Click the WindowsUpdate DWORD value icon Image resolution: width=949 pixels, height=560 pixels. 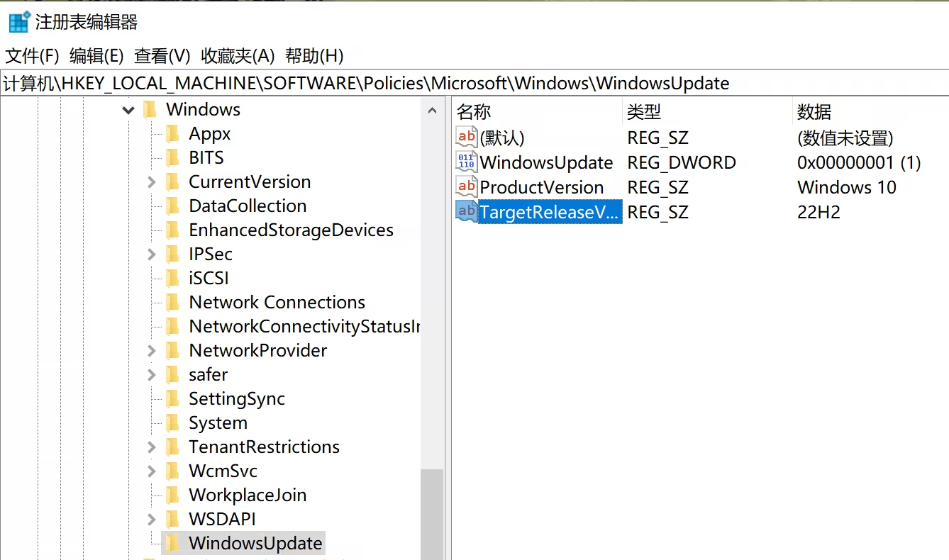click(x=467, y=162)
